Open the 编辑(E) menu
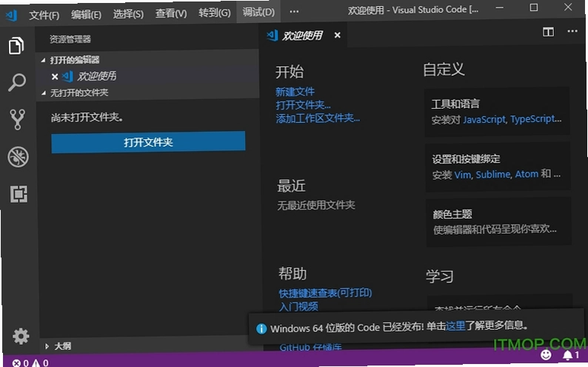The height and width of the screenshot is (367, 588). [x=86, y=15]
